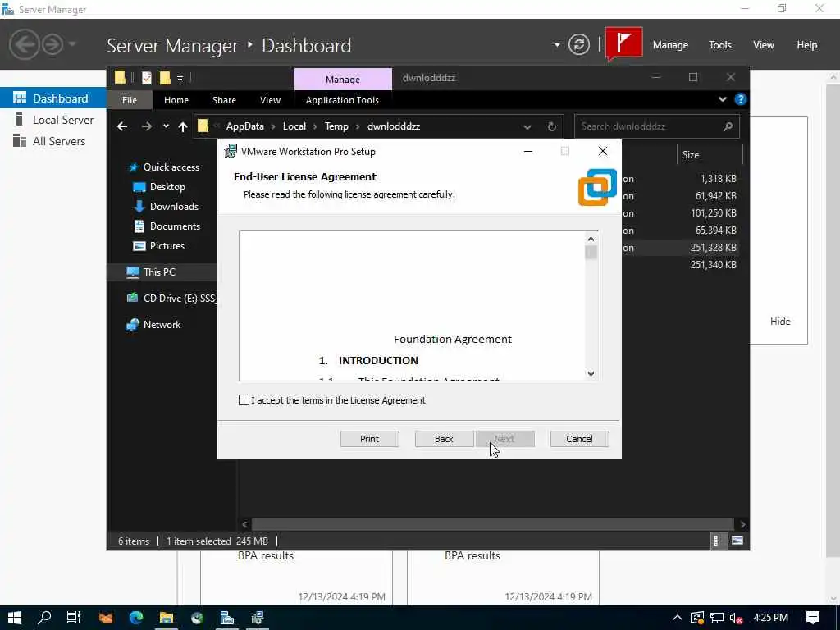Open Desktop in the navigation pane
The width and height of the screenshot is (840, 630).
point(167,187)
